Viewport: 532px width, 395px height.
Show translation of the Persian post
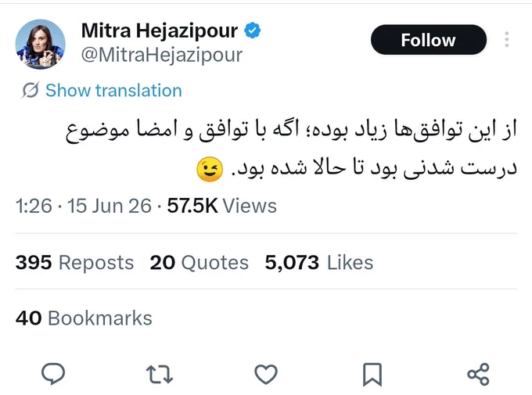[x=113, y=90]
